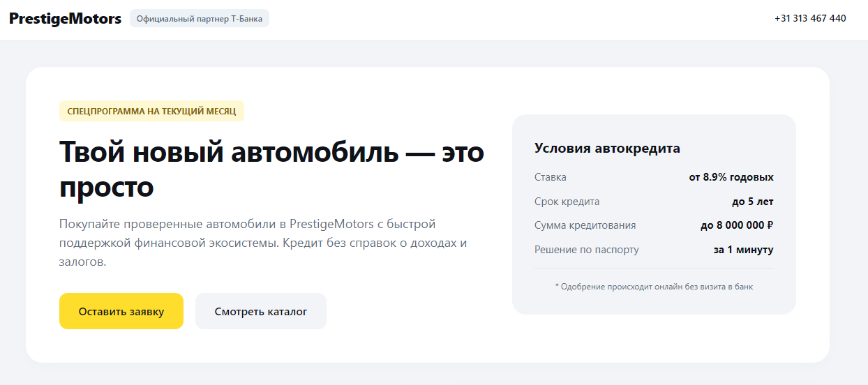Click the Ставка row label

551,177
